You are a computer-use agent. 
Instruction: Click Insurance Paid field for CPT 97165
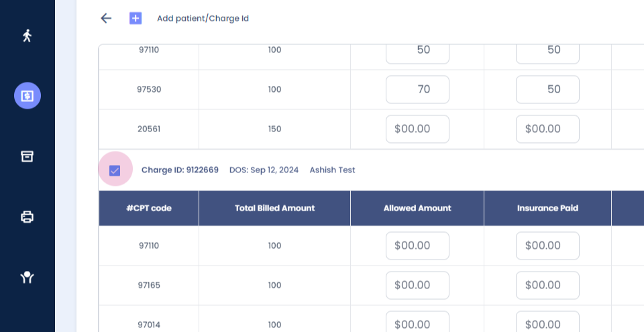547,285
